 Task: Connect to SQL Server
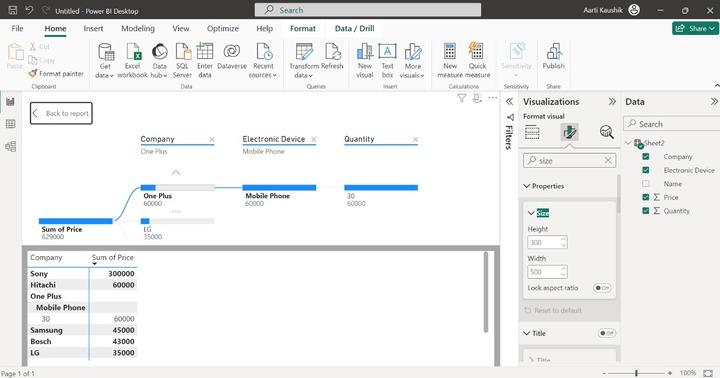point(182,61)
